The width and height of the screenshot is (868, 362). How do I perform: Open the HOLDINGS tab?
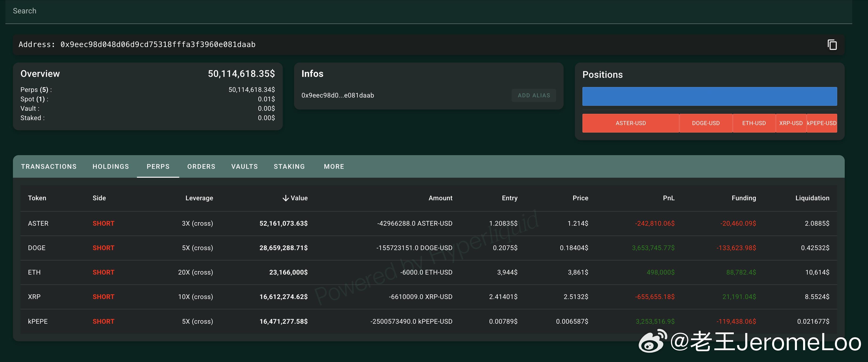coord(111,166)
